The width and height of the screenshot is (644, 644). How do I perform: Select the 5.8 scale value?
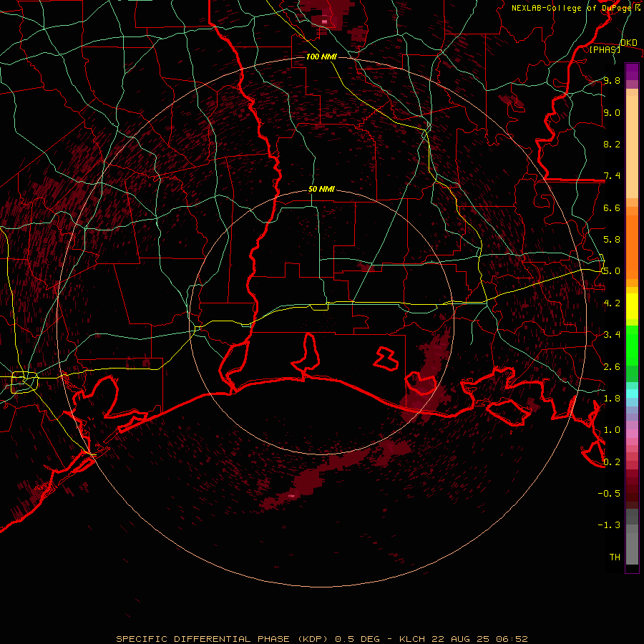(612, 240)
